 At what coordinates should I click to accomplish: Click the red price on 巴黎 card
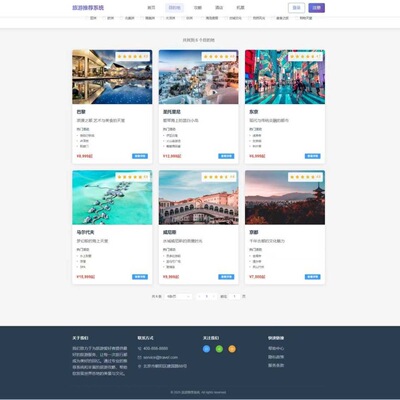pyautogui.click(x=85, y=156)
